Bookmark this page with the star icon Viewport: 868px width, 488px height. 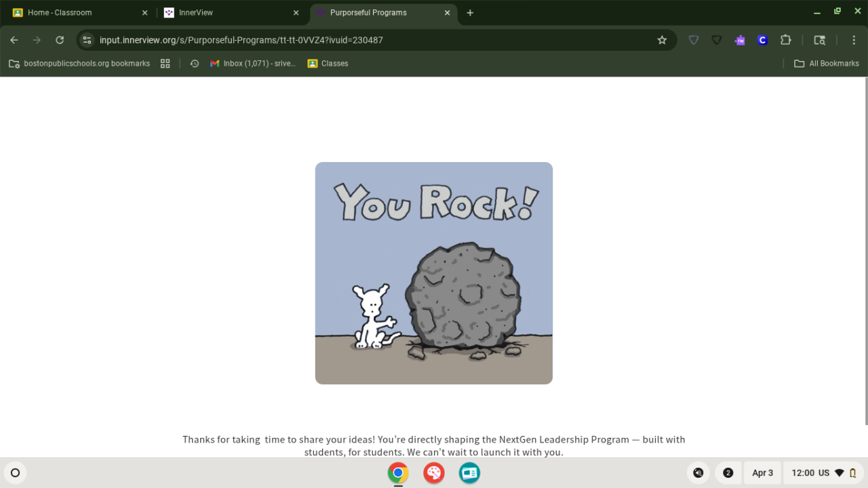(662, 40)
